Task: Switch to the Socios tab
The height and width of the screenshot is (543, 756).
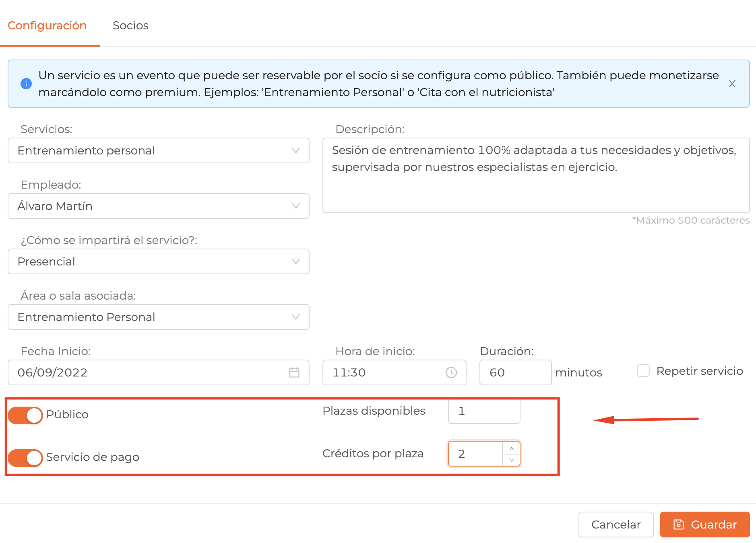Action: click(130, 25)
